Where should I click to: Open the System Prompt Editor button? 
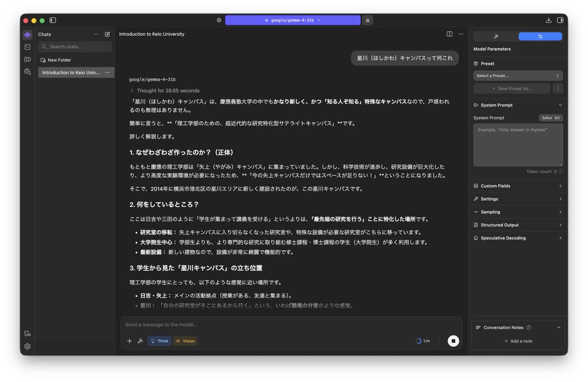(x=551, y=118)
